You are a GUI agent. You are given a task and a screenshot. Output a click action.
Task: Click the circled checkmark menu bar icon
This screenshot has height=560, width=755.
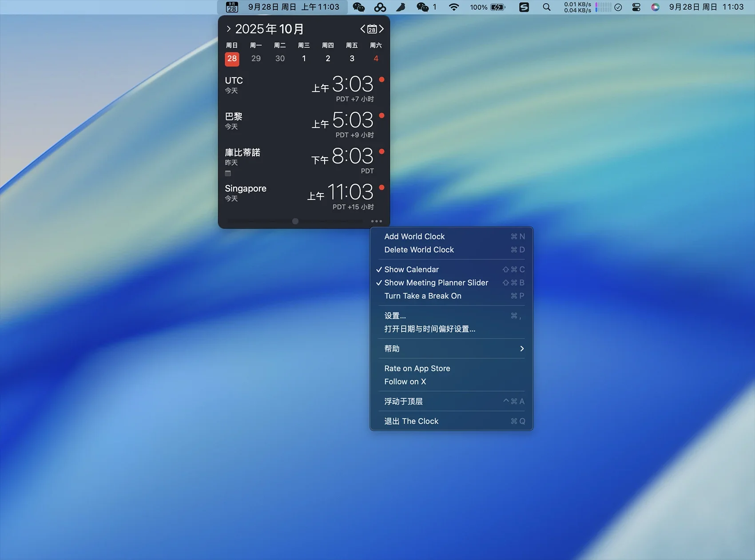coord(618,7)
